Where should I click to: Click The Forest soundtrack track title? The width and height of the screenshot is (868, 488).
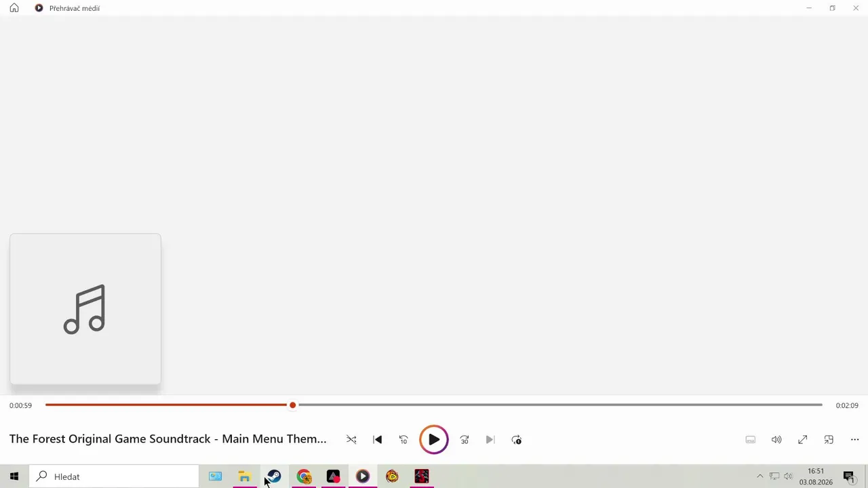click(167, 439)
